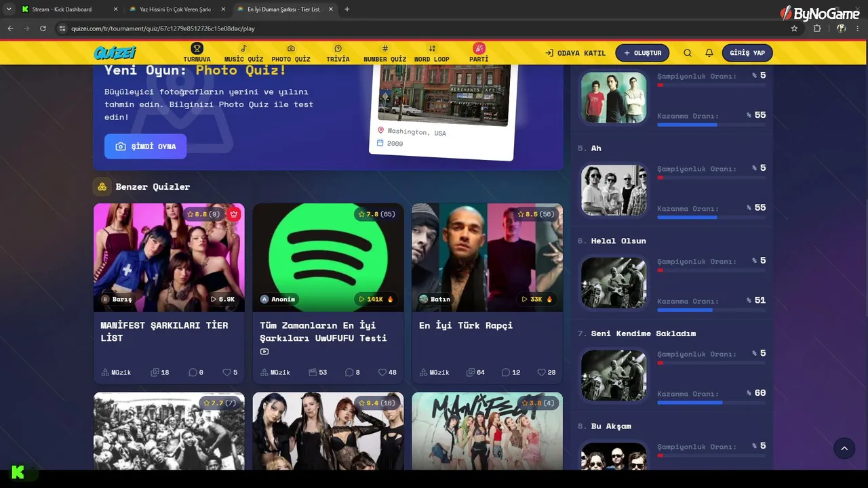868x488 pixels.
Task: Click the Ah Kazanma Oranı progress bar
Action: point(711,217)
